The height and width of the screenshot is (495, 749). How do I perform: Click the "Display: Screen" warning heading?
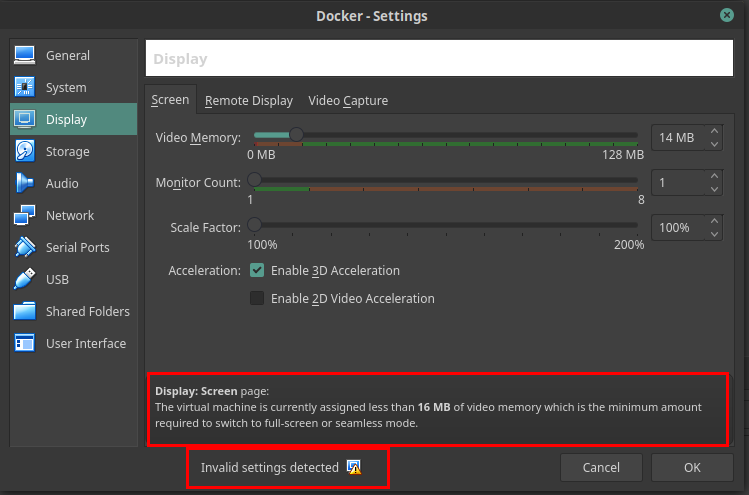click(x=196, y=391)
